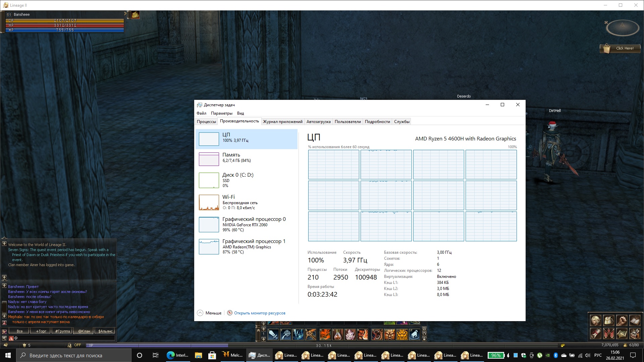Expand extra shortcut bars with double chevron

258,330
